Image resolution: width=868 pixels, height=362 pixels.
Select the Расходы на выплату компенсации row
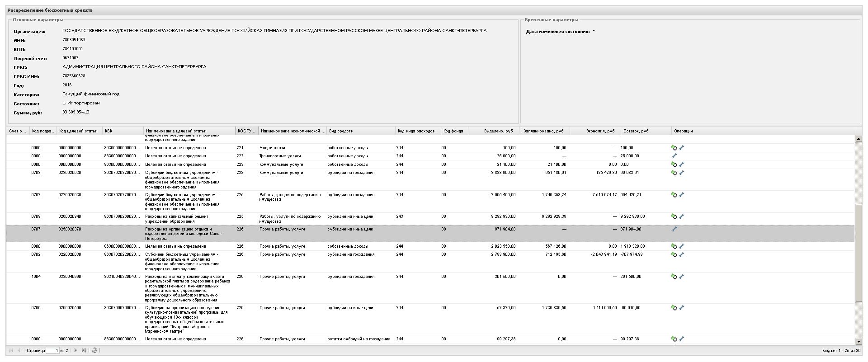[x=430, y=288]
